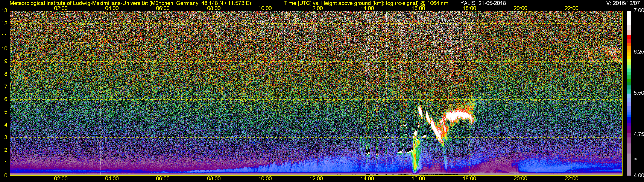
Task: Click the 7 km height axis label
Action: coord(6,87)
